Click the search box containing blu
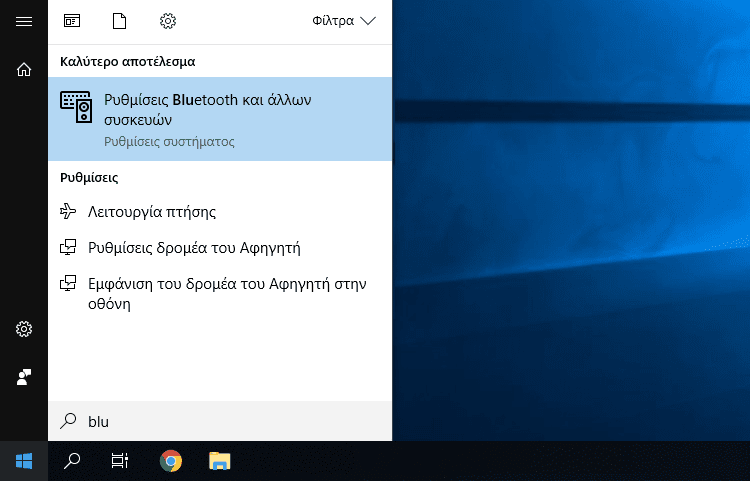The image size is (750, 481). coord(220,421)
